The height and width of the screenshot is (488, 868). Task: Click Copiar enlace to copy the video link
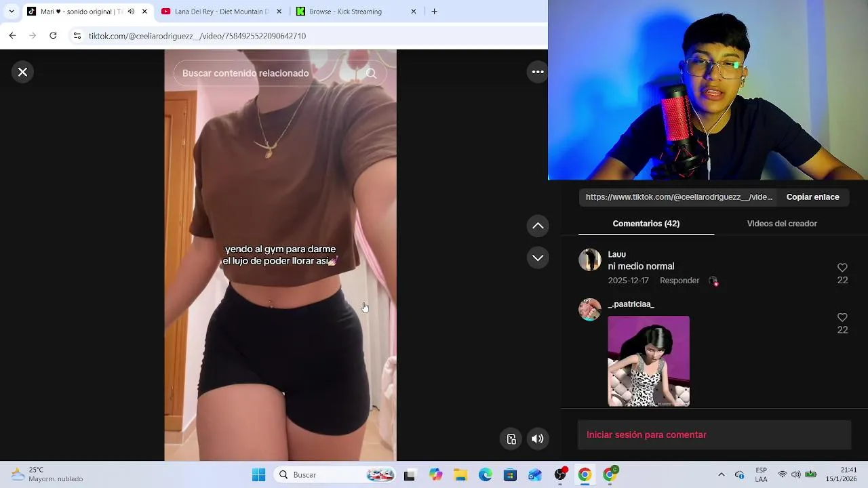click(x=812, y=197)
